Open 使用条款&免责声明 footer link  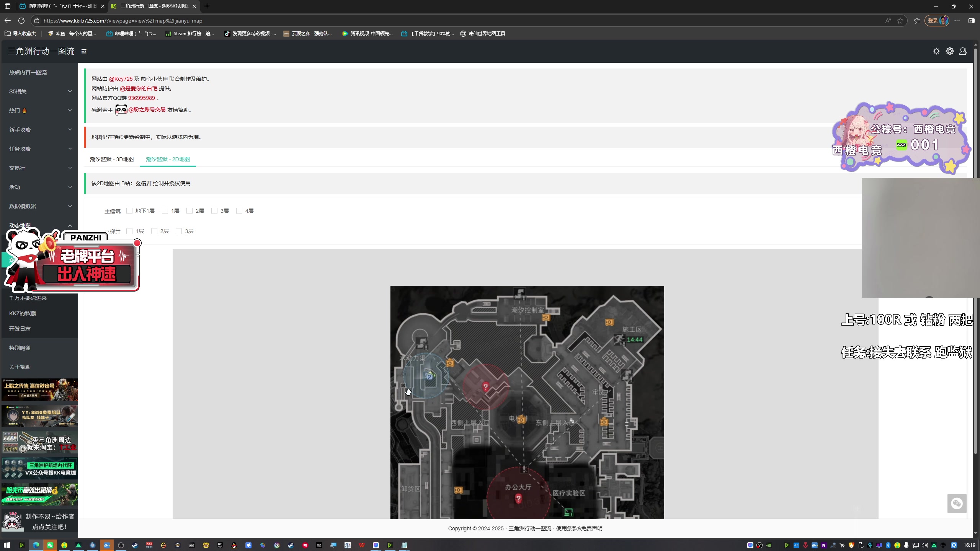click(x=579, y=528)
